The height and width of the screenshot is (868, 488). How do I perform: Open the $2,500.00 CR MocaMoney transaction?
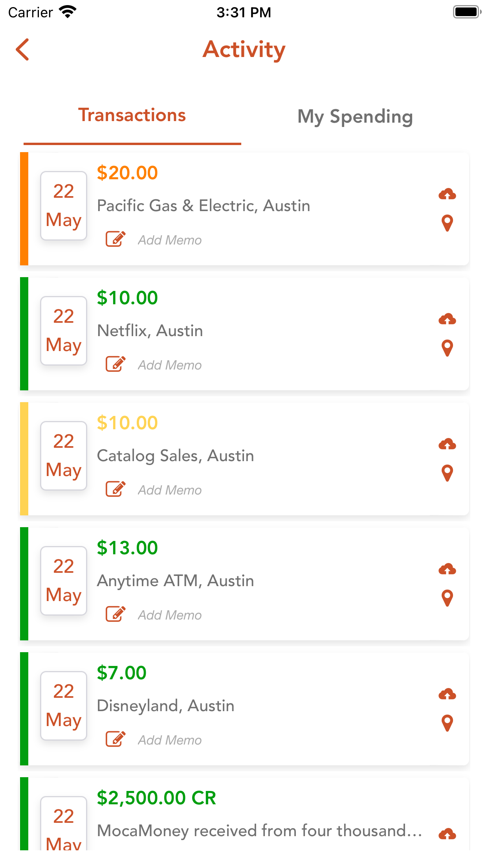pyautogui.click(x=244, y=814)
